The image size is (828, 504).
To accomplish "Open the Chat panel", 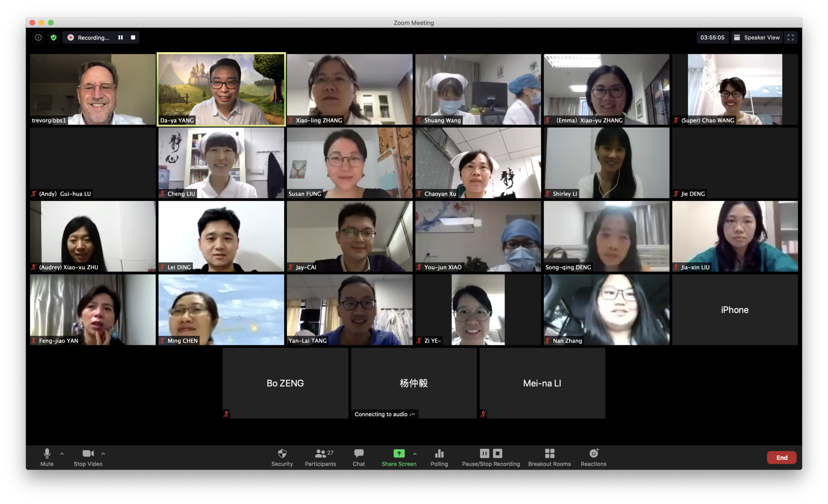I will click(359, 457).
